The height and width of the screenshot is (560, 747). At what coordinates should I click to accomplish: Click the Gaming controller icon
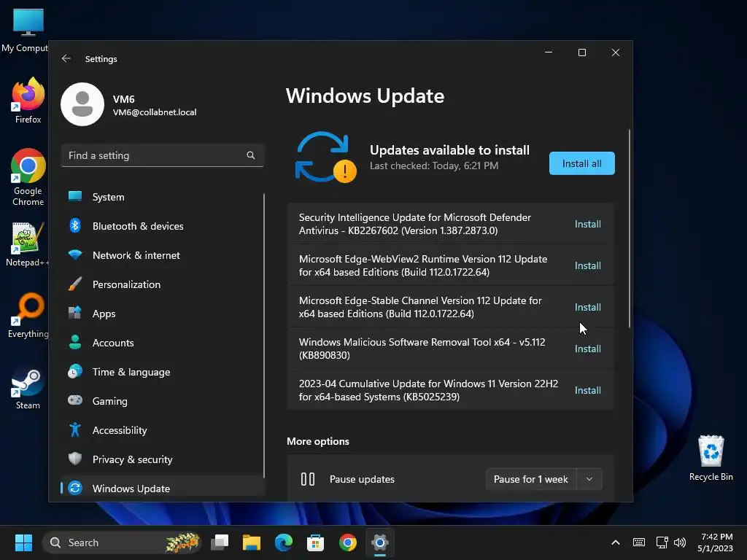coord(75,400)
